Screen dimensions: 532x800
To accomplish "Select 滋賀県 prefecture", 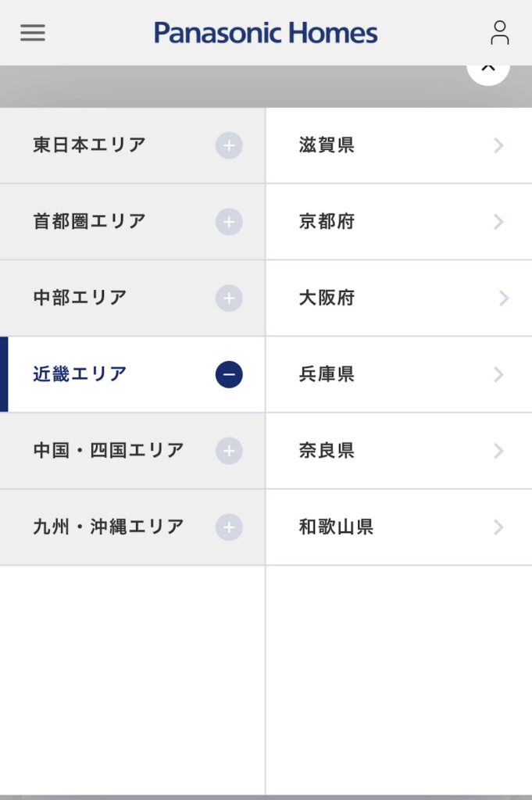I will point(327,145).
